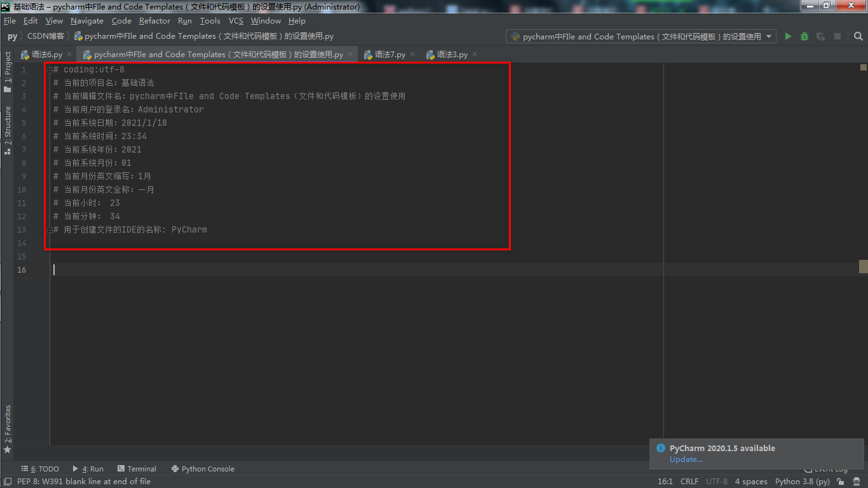Toggle file lock icon in status bar
Image resolution: width=868 pixels, height=488 pixels.
point(840,482)
